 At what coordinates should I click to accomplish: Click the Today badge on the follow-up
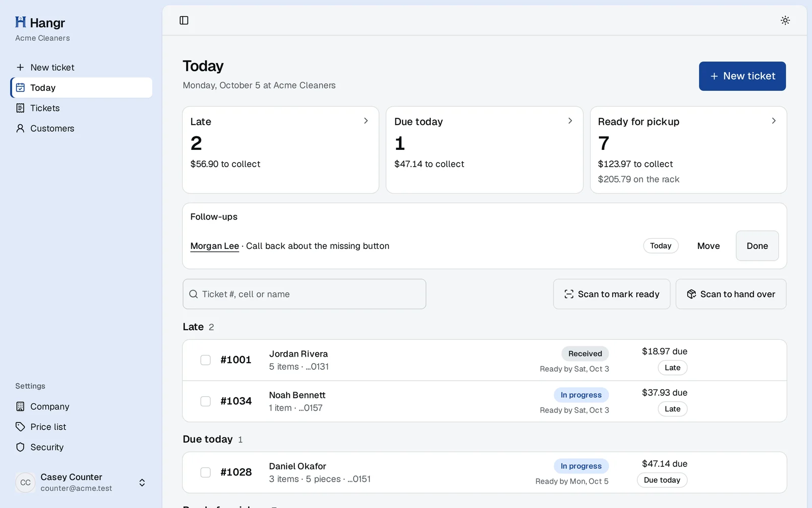click(661, 246)
